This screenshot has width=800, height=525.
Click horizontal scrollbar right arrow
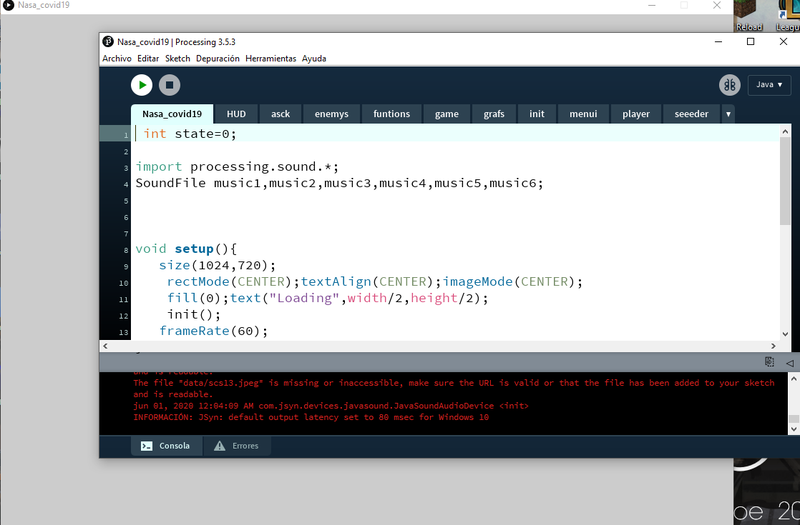click(773, 346)
